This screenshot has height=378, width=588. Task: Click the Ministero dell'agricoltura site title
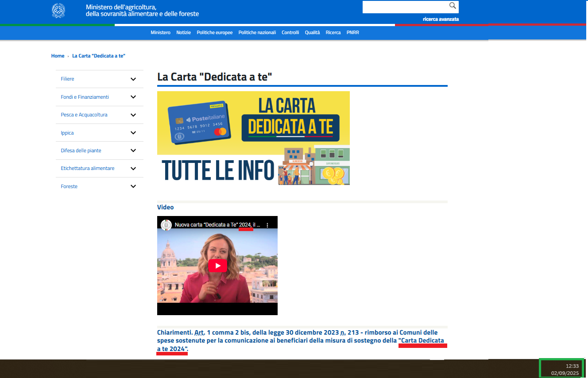(x=142, y=11)
